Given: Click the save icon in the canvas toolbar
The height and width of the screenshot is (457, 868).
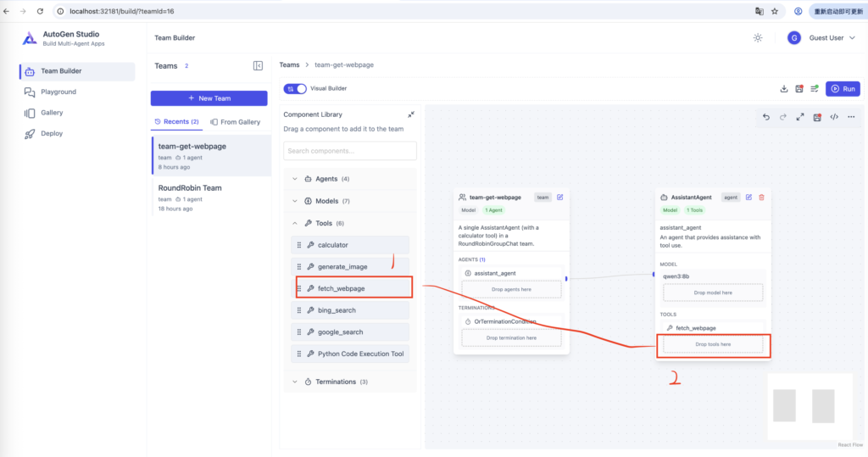Looking at the screenshot, I should point(817,117).
